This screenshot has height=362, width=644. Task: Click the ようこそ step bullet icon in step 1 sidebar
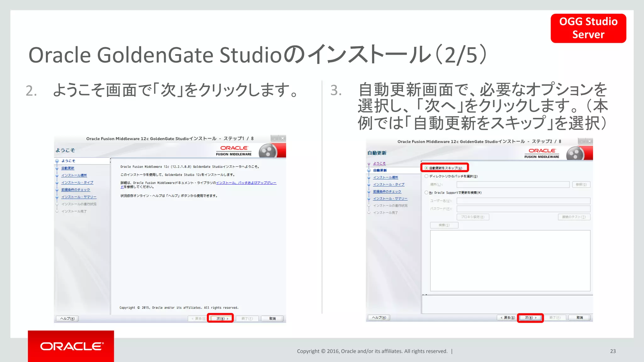pyautogui.click(x=57, y=161)
